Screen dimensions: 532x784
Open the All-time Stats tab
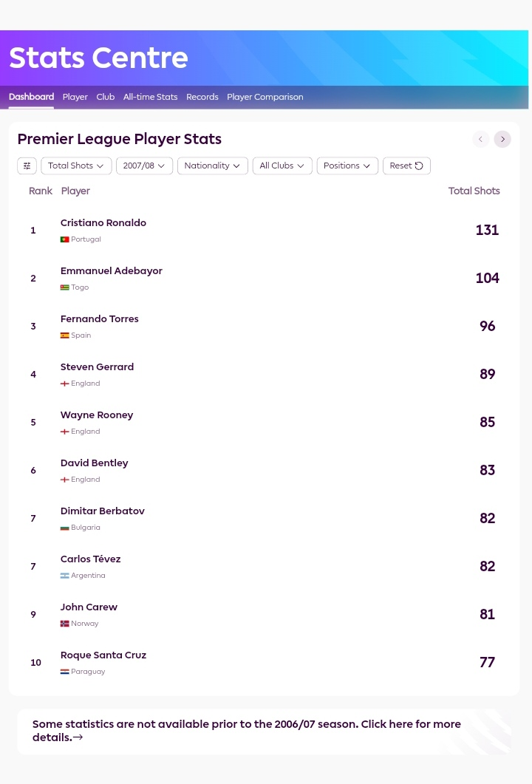click(151, 97)
